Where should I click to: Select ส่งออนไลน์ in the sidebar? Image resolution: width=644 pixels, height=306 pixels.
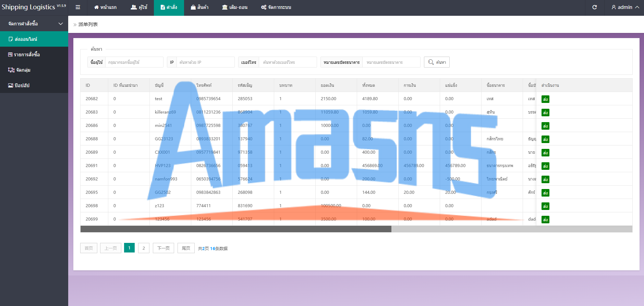click(x=34, y=39)
